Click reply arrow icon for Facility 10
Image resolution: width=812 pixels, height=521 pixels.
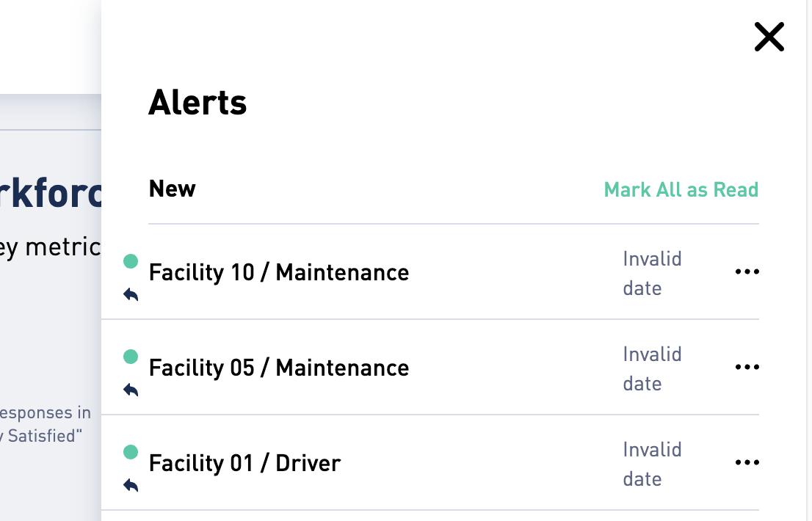(131, 295)
